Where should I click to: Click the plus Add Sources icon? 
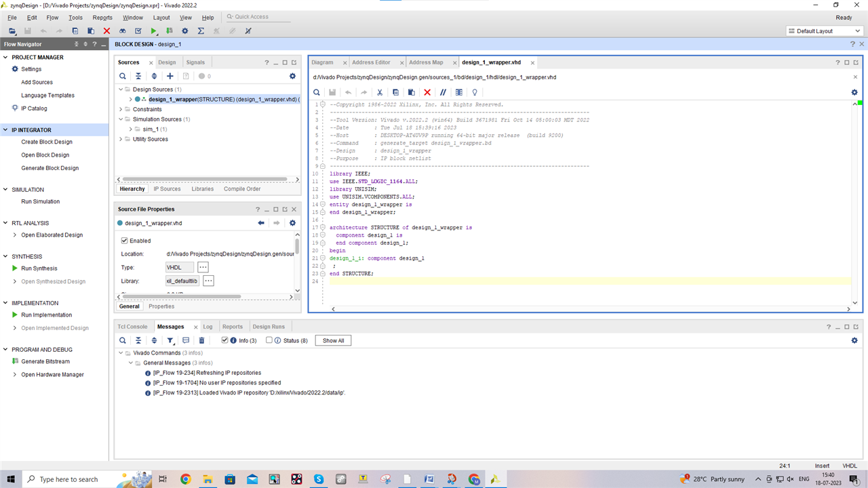coord(170,76)
